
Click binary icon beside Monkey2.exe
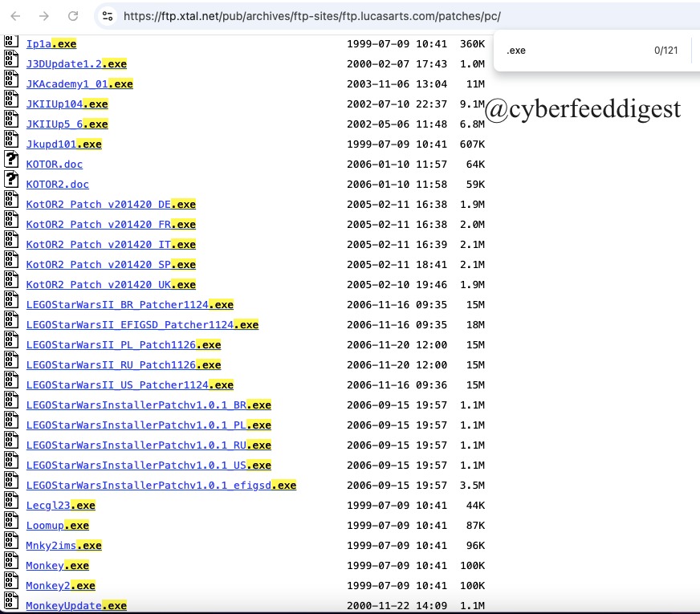click(x=11, y=580)
